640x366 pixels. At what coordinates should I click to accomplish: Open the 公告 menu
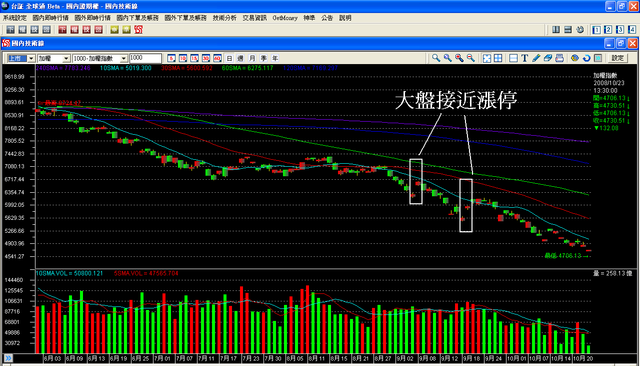pos(327,18)
